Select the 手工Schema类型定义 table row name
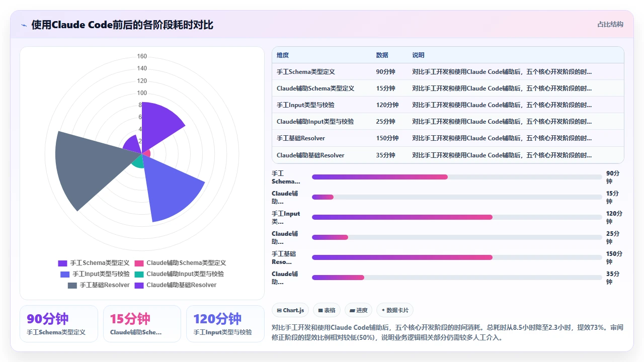Viewport: 644px width, 362px height. click(x=306, y=72)
